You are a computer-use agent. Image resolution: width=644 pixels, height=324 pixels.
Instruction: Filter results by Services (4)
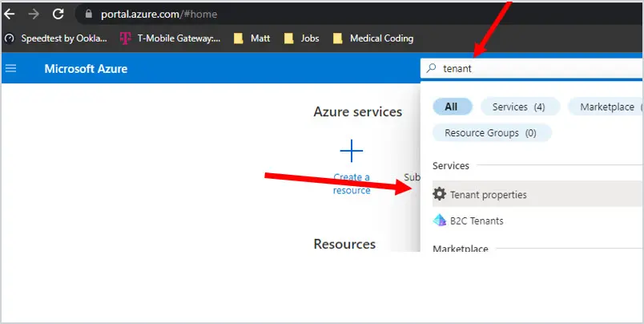click(x=520, y=107)
